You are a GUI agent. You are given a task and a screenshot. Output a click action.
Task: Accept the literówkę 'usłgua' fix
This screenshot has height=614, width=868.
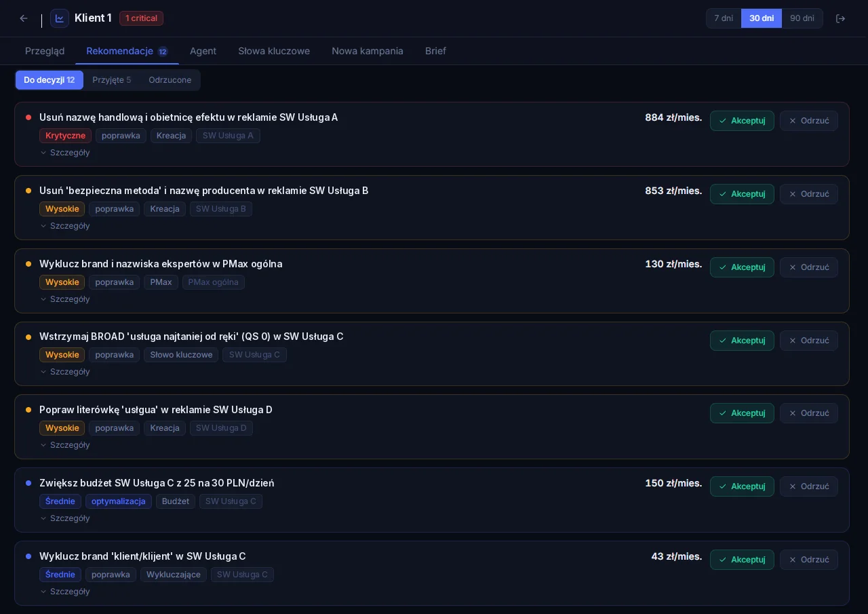point(742,413)
